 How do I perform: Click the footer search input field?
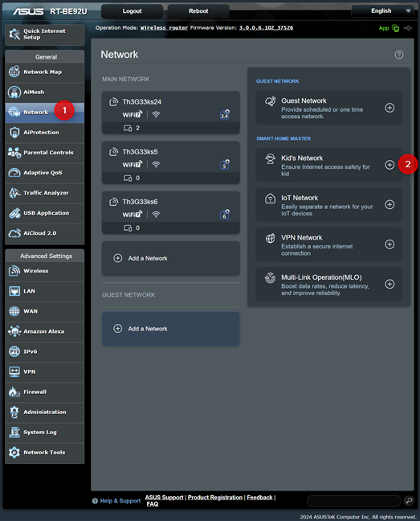pyautogui.click(x=354, y=501)
